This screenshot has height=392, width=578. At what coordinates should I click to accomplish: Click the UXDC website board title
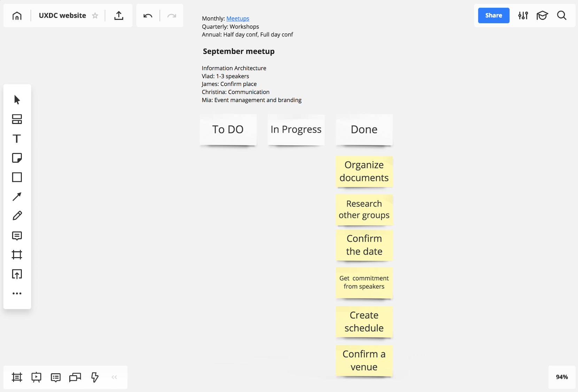coord(62,15)
